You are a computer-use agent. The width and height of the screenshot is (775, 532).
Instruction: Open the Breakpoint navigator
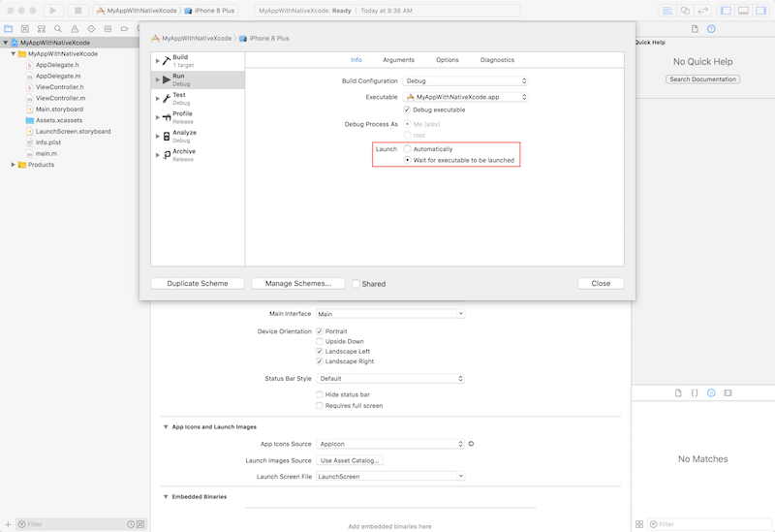tap(124, 29)
